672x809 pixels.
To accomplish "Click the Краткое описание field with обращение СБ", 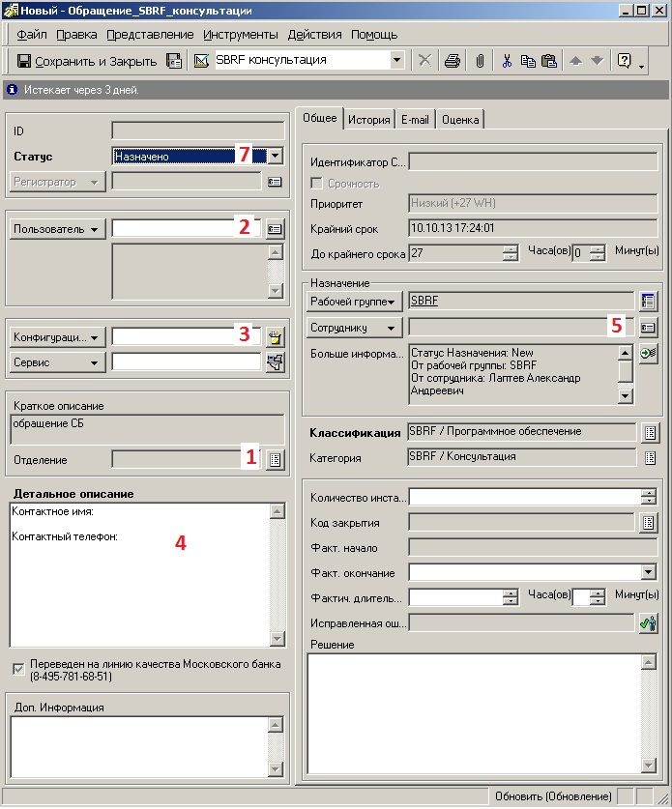I will pyautogui.click(x=147, y=429).
